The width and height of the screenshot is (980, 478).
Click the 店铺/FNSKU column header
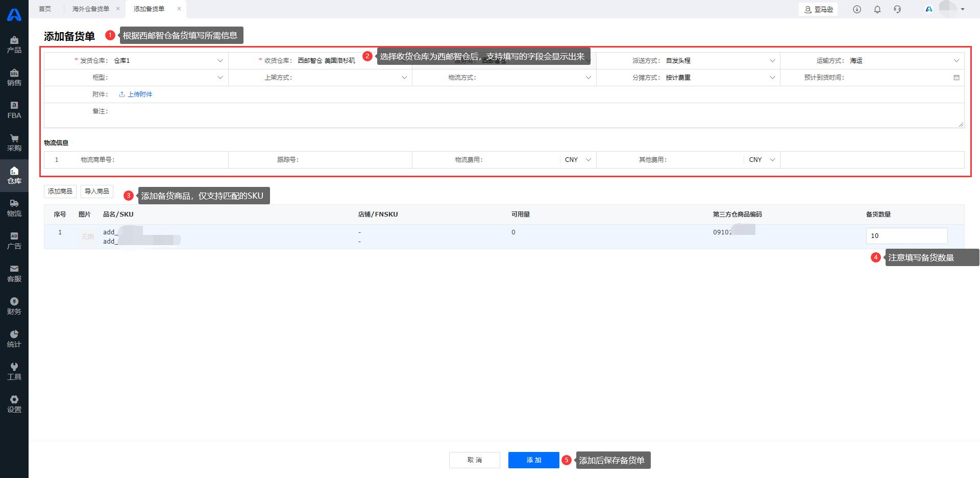378,214
